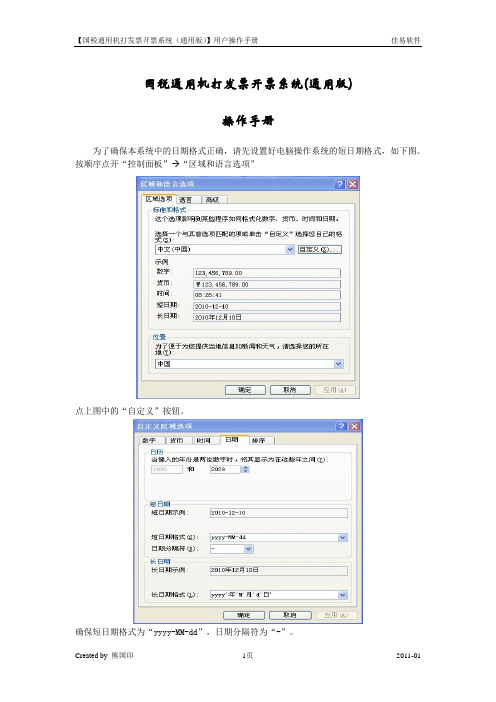Open the 短日期格式 yyyy-MM-dd dropdown

pyautogui.click(x=342, y=537)
